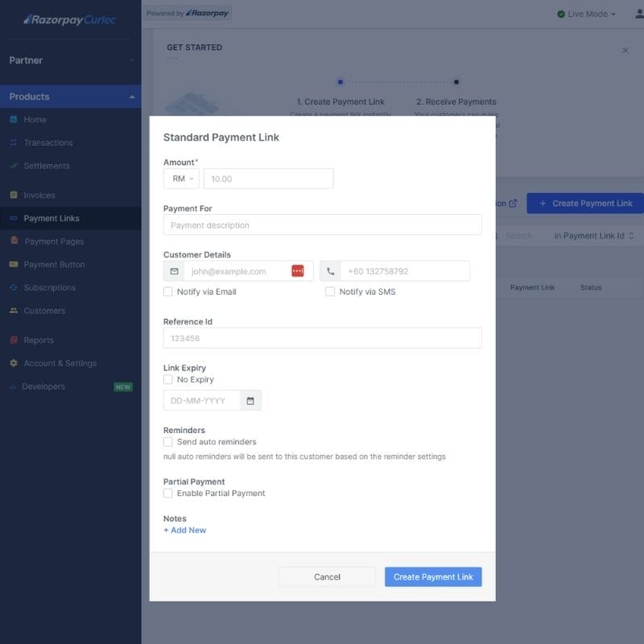Click the Home icon in sidebar
The image size is (644, 644).
14,119
